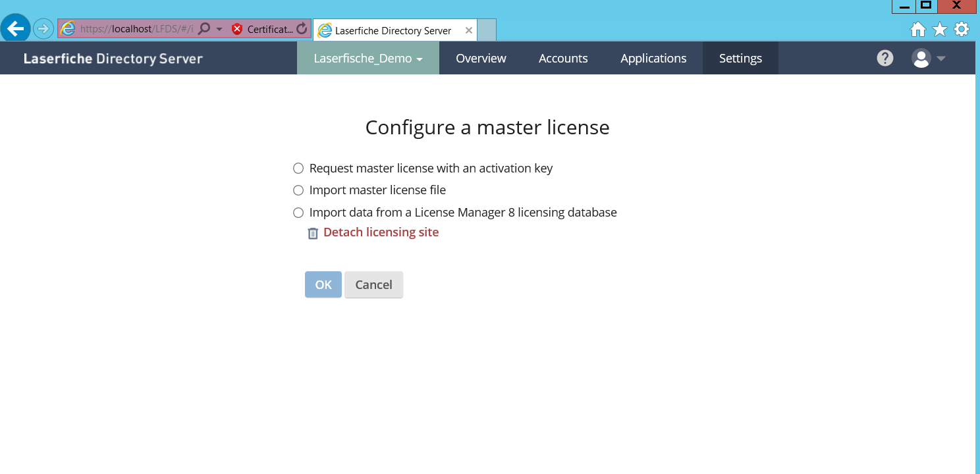Expand the Laserfische_Demo site dropdown
This screenshot has height=474, width=980.
click(x=368, y=58)
